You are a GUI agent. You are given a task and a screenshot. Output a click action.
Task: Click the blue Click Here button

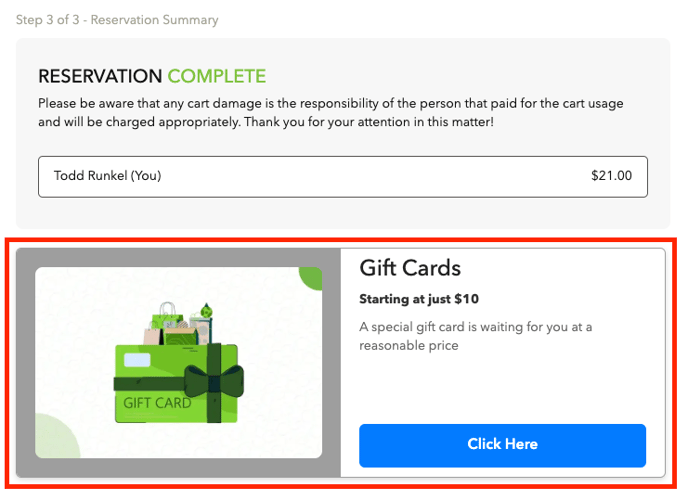click(x=502, y=445)
